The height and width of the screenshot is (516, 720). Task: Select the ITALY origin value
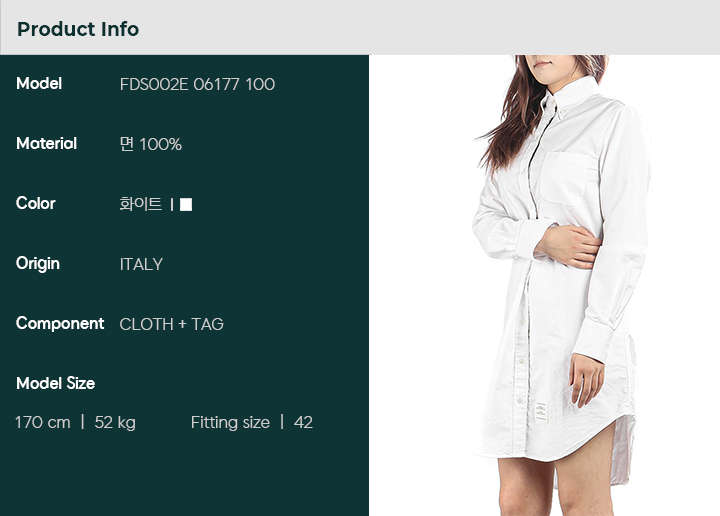click(x=141, y=264)
